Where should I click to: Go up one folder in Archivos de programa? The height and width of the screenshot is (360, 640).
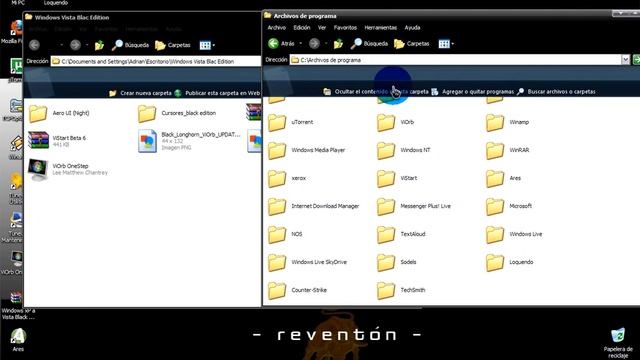[338, 44]
